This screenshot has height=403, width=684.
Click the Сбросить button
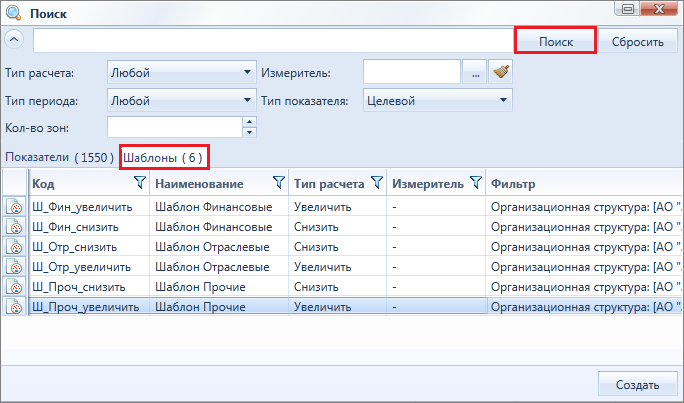pos(637,41)
